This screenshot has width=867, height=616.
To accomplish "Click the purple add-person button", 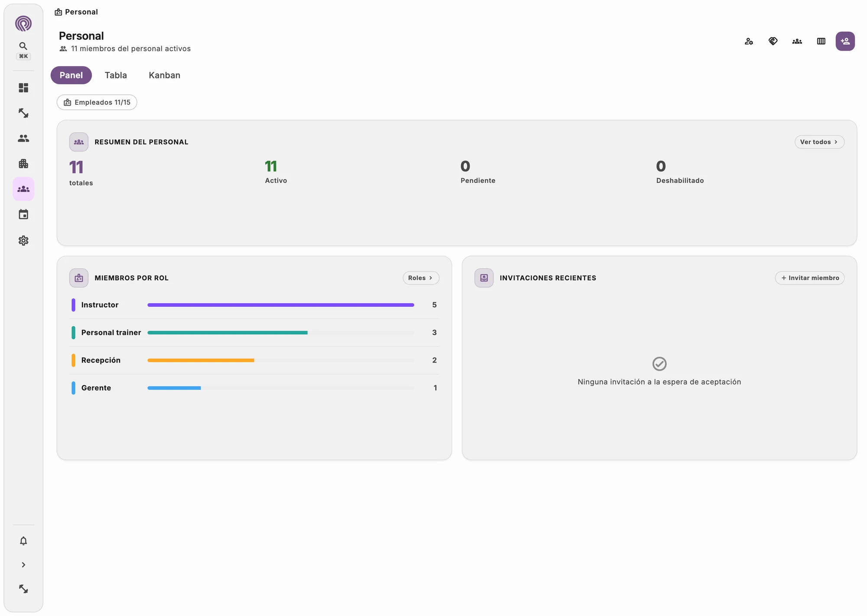I will [x=845, y=41].
